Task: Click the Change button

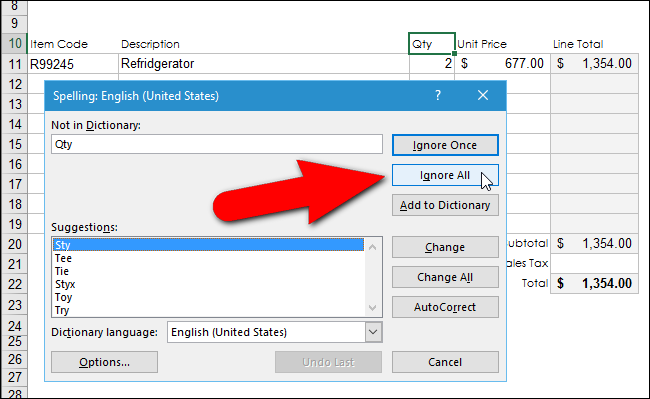Action: click(445, 247)
